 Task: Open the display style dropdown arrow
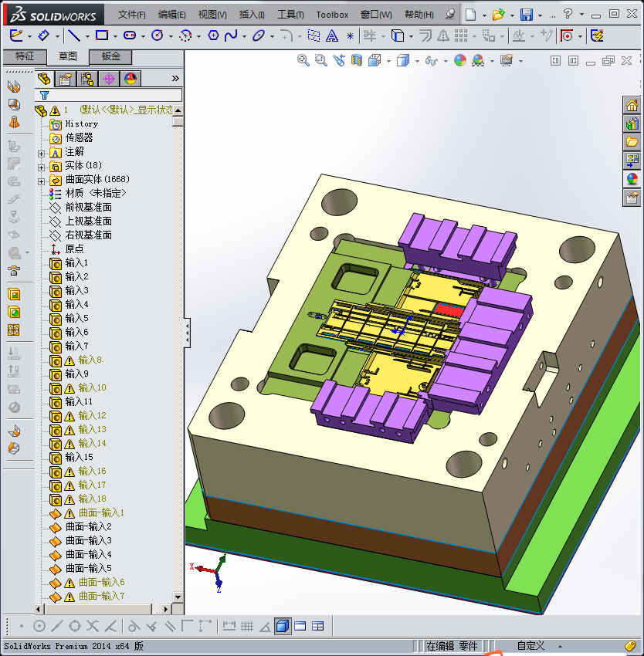417,62
